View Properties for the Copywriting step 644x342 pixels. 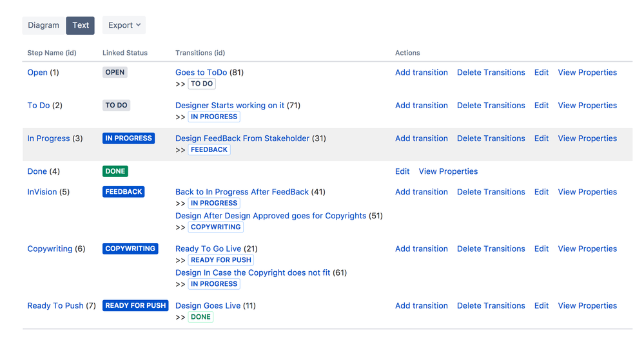click(587, 249)
